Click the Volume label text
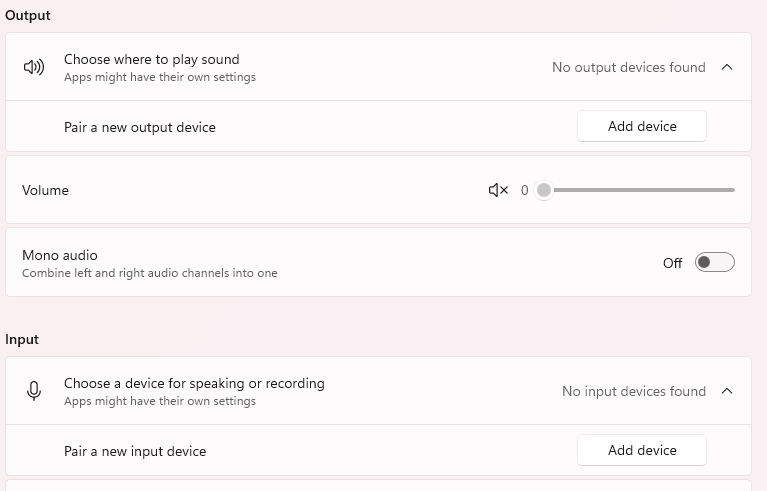Viewport: 767px width, 491px height. (x=45, y=190)
